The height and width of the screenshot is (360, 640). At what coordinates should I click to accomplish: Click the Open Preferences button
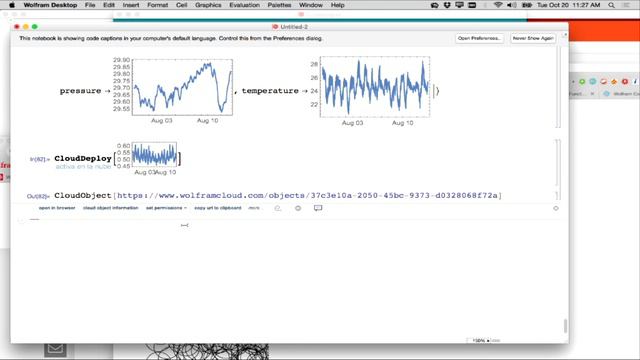pyautogui.click(x=479, y=38)
